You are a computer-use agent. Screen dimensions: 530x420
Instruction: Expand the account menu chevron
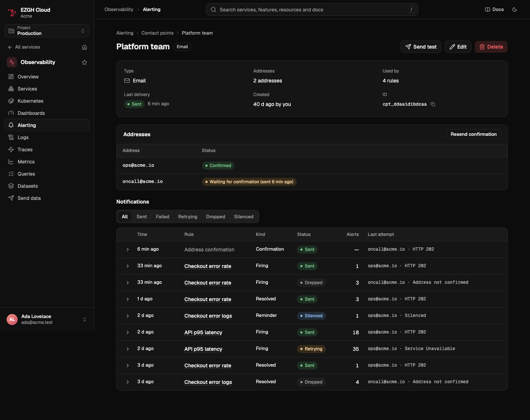85,320
